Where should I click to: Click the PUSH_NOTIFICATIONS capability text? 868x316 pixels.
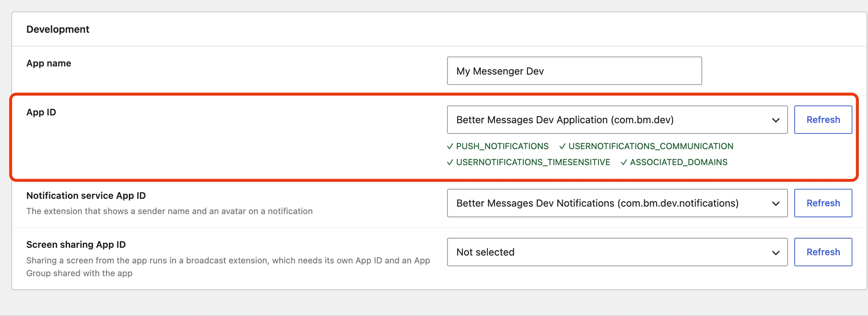coord(502,146)
